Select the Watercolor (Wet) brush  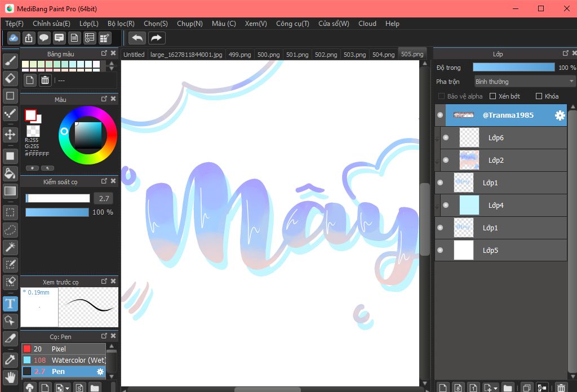coord(64,360)
